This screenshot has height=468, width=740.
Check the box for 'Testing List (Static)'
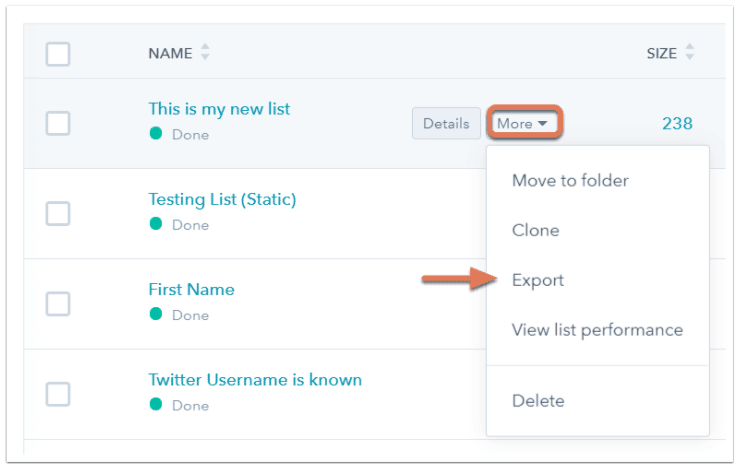coord(58,213)
